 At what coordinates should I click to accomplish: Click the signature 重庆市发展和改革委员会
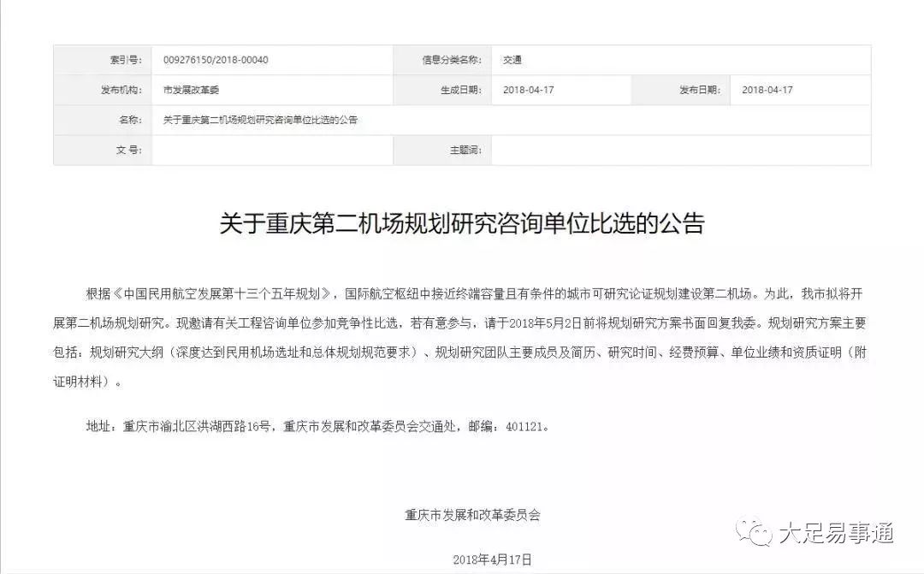(x=472, y=514)
